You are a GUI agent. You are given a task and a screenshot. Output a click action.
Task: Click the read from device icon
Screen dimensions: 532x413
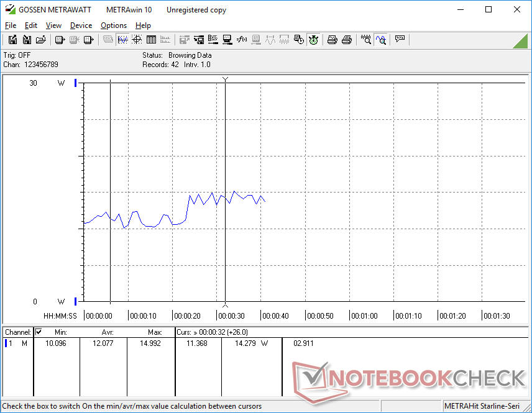[x=60, y=40]
